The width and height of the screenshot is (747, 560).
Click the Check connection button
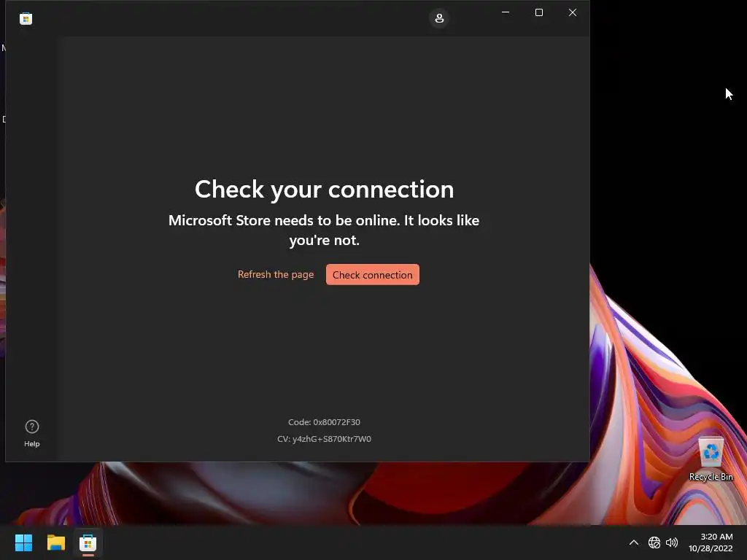pos(373,275)
